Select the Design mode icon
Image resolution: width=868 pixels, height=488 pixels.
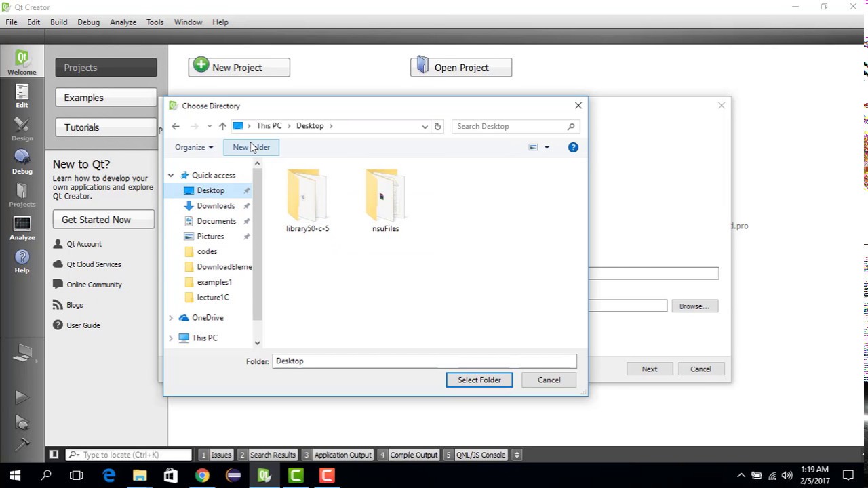point(22,129)
